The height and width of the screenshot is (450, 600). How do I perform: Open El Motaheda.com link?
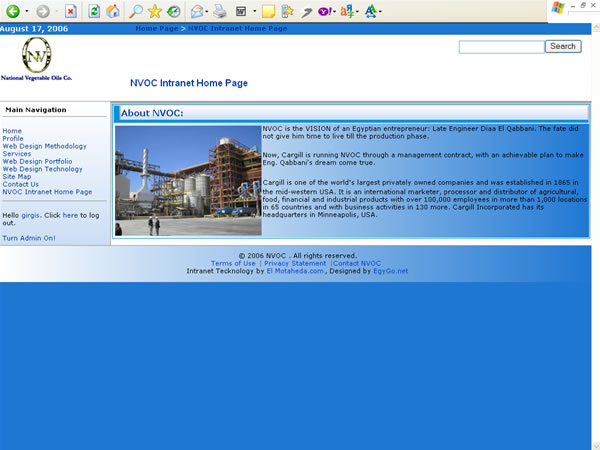point(295,271)
